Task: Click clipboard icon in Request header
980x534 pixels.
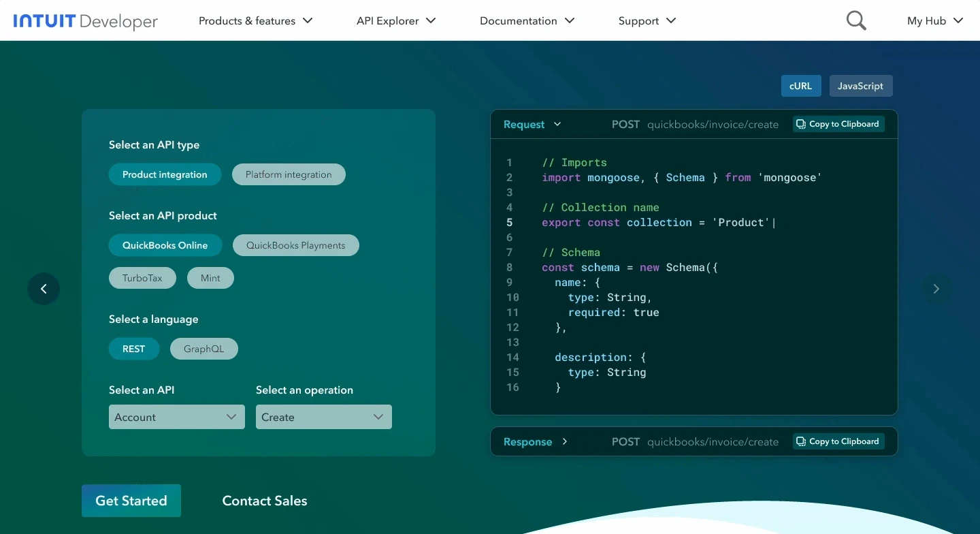Action: click(801, 124)
